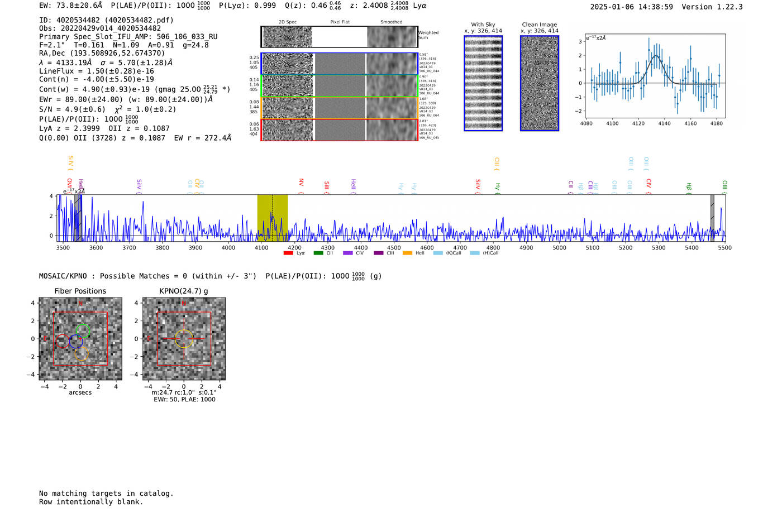Viewport: 782px width, 532px height.
Task: Click the CIII legend swatch
Action: [x=379, y=253]
